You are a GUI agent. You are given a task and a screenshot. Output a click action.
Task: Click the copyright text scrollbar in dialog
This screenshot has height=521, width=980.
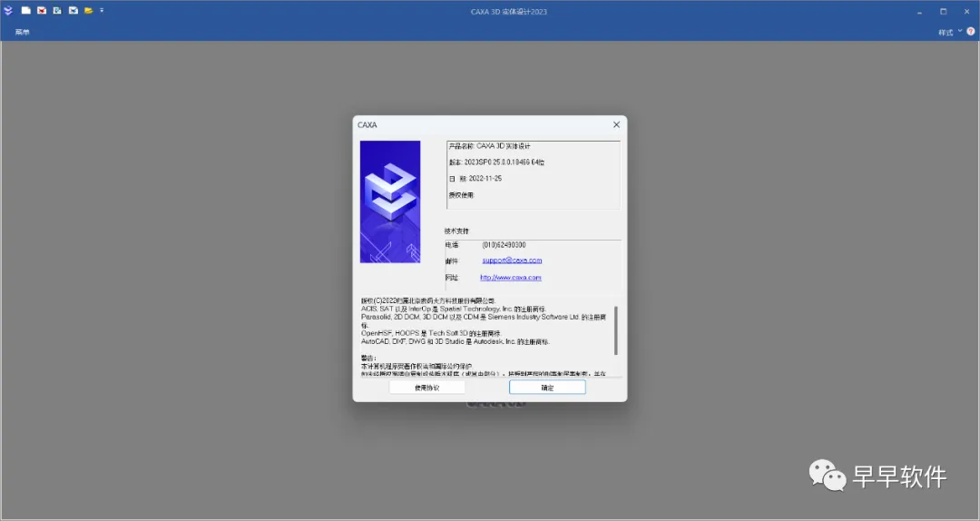pos(616,330)
